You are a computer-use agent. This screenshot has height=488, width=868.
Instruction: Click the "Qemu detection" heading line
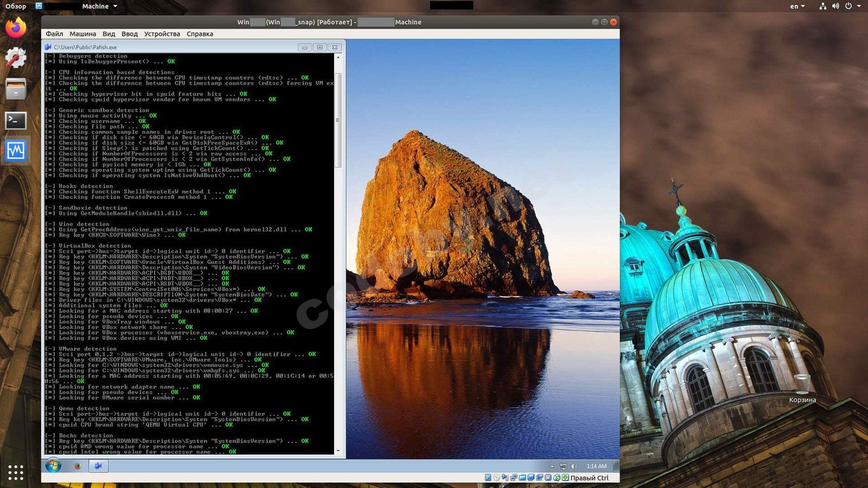[77, 408]
